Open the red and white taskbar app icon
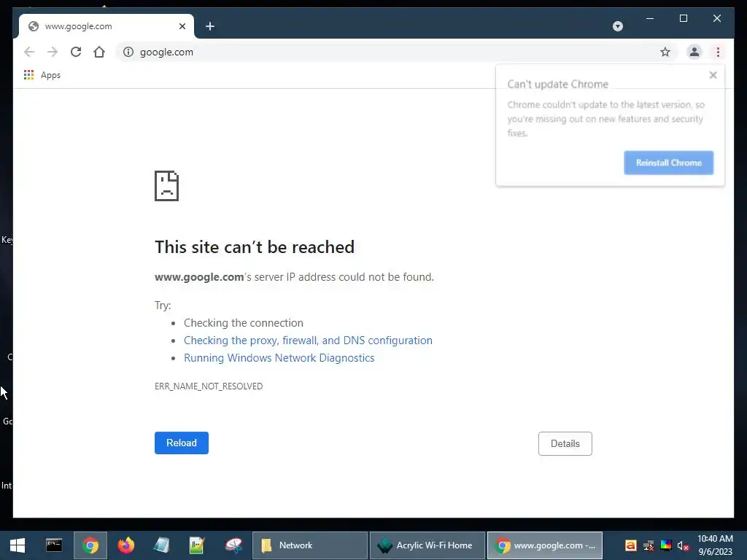 pyautogui.click(x=233, y=545)
